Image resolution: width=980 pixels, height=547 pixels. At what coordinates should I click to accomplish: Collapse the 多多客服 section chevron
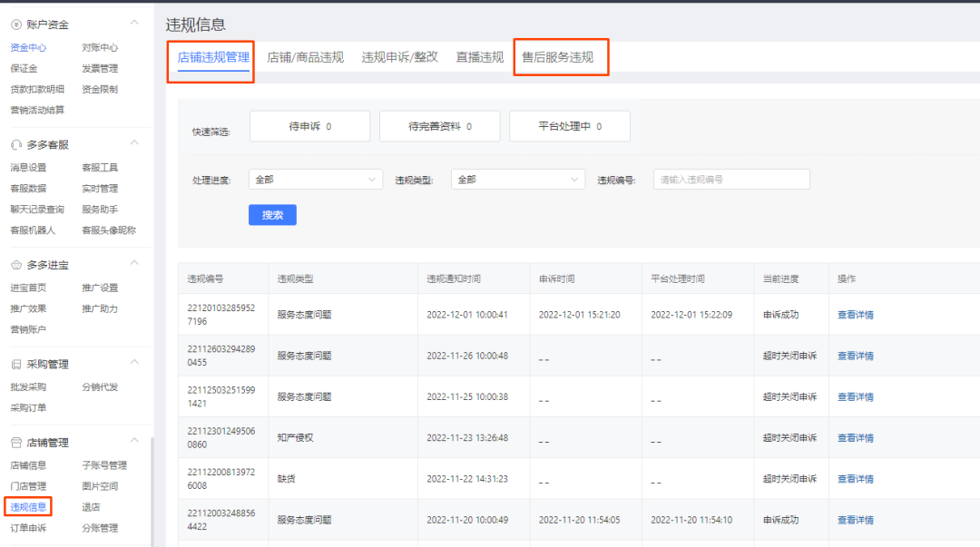click(x=134, y=143)
